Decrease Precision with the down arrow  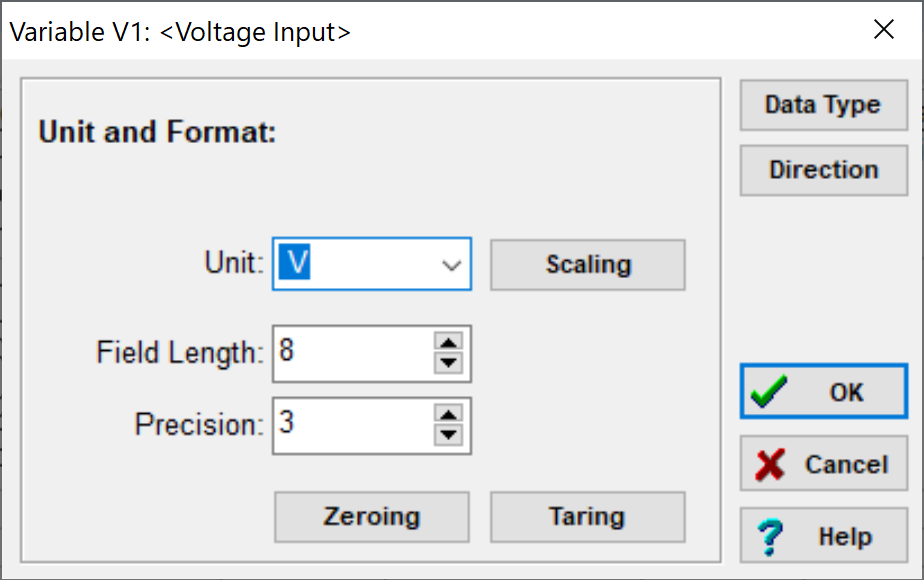click(x=449, y=434)
